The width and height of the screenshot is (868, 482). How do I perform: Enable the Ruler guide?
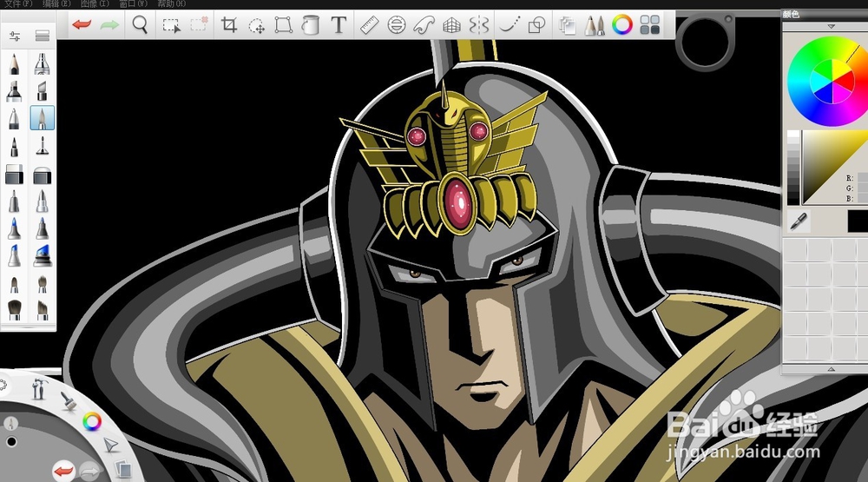coord(369,25)
